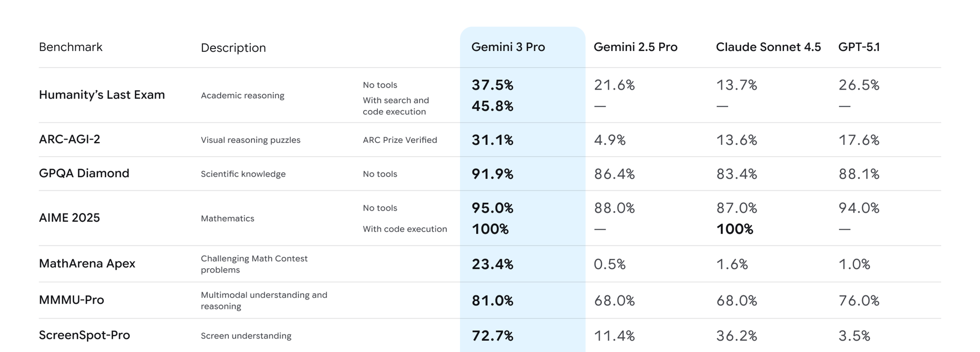This screenshot has width=980, height=352.
Task: Click the AIME 2025 benchmark name
Action: [69, 218]
